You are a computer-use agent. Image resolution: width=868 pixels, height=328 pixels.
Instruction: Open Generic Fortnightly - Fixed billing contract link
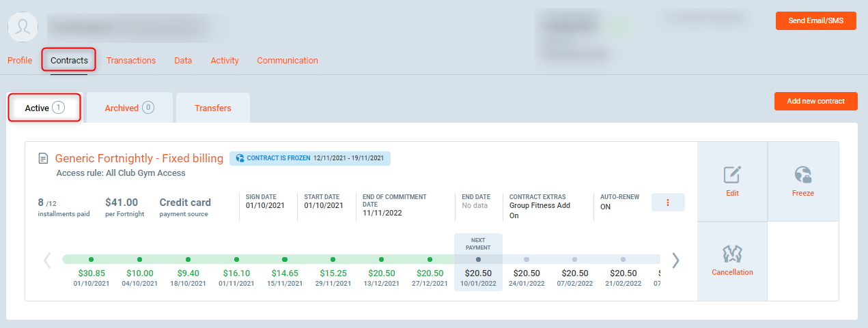[139, 158]
